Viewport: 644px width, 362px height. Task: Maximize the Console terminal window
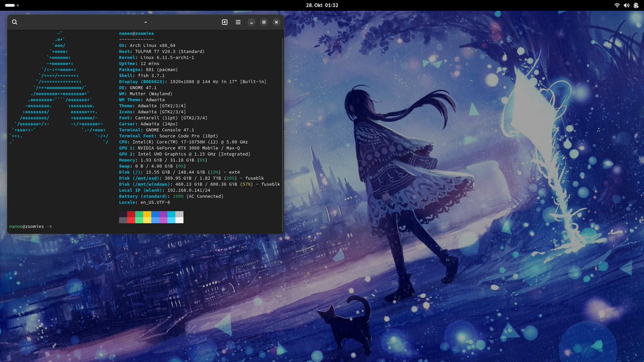pyautogui.click(x=264, y=22)
